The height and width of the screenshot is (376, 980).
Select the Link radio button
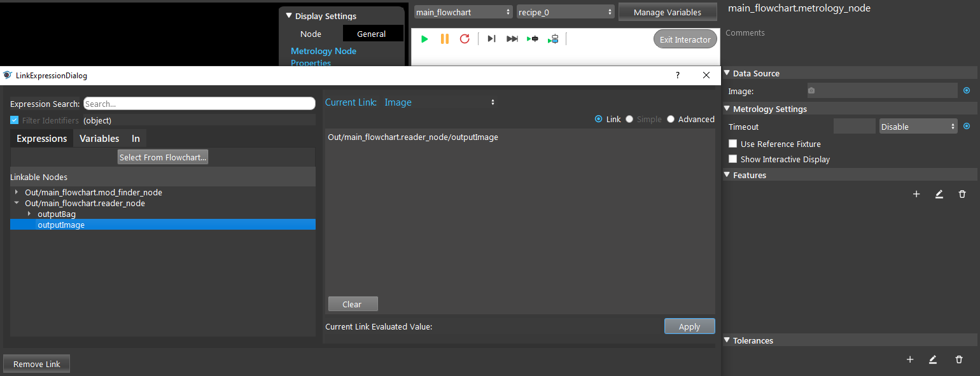pos(599,119)
